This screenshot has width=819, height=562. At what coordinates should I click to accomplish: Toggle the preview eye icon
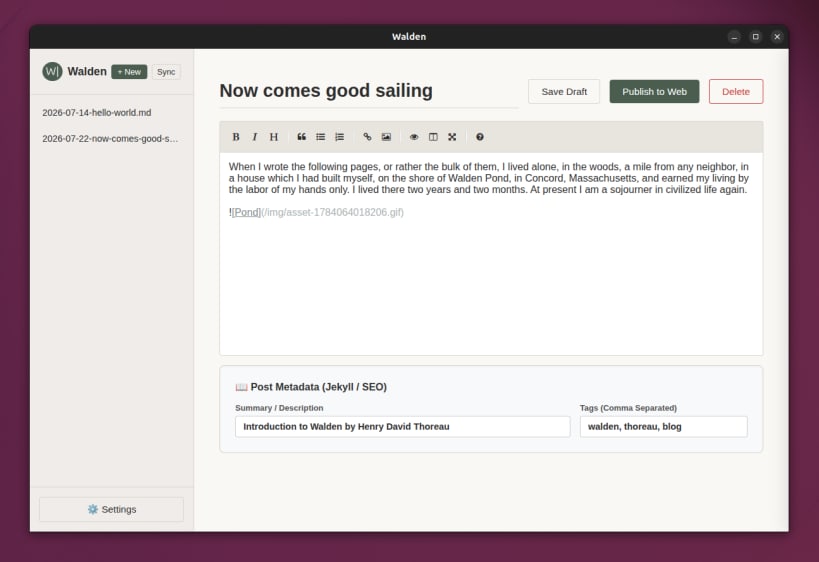point(414,137)
